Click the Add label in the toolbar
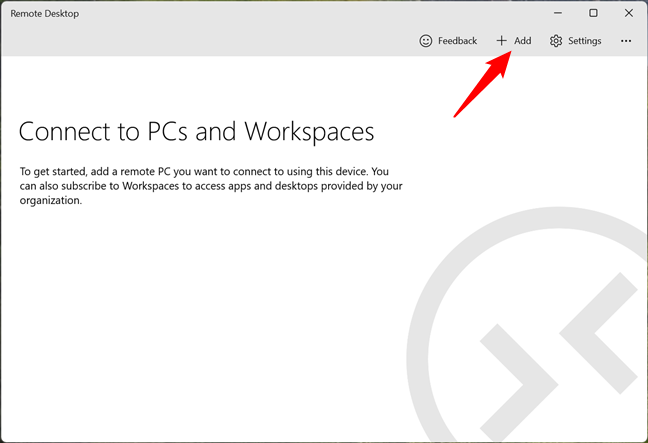The width and height of the screenshot is (648, 443). point(523,40)
